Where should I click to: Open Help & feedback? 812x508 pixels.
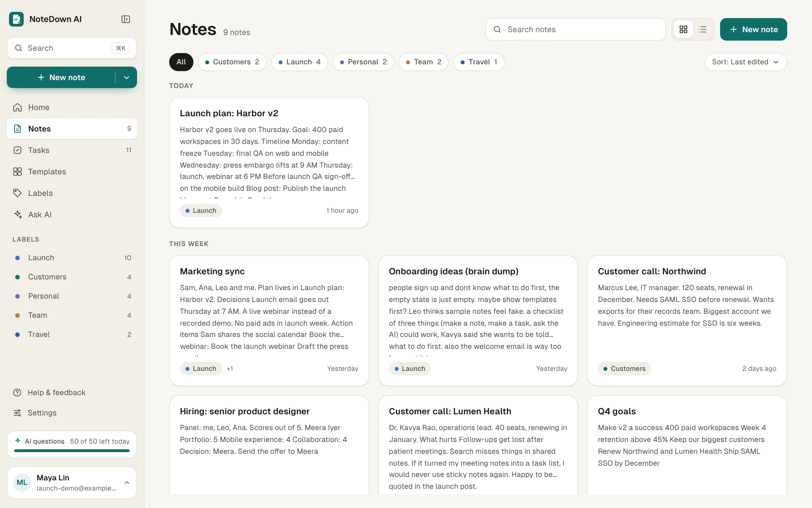72,392
